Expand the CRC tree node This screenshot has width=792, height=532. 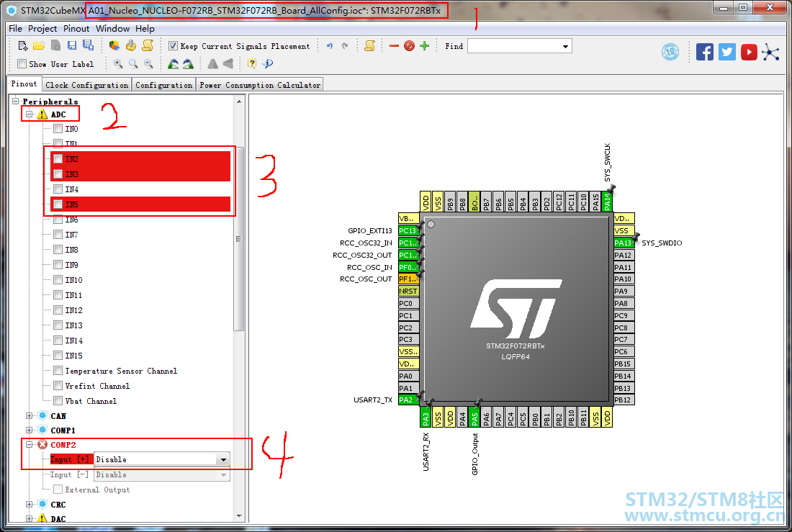point(30,504)
